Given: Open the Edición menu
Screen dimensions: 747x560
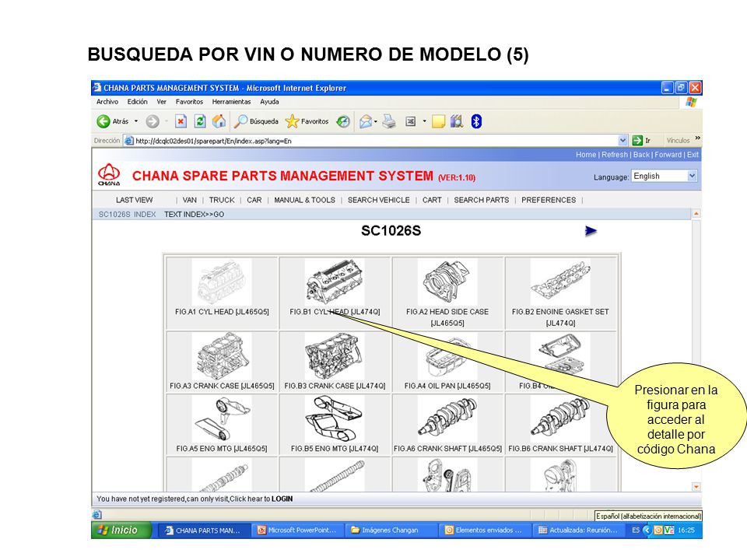Looking at the screenshot, I should [x=137, y=101].
